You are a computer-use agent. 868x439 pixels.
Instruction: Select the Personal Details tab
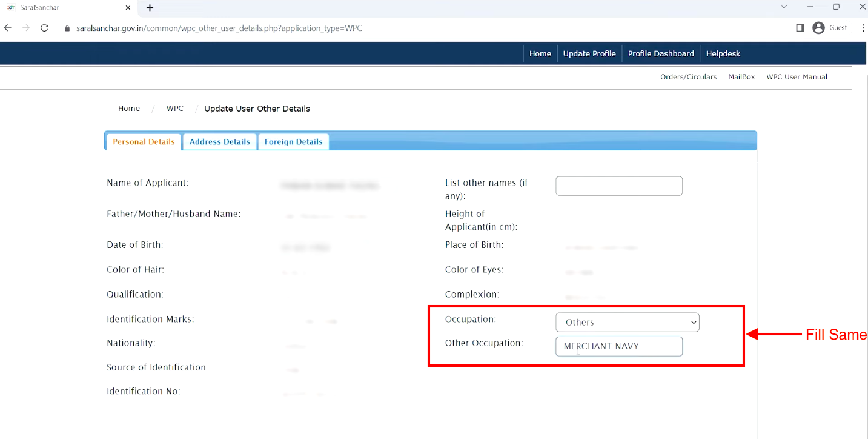pyautogui.click(x=144, y=142)
